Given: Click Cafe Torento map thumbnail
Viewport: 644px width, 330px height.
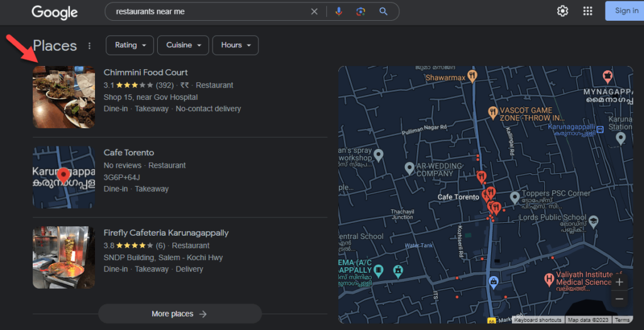Looking at the screenshot, I should point(64,177).
